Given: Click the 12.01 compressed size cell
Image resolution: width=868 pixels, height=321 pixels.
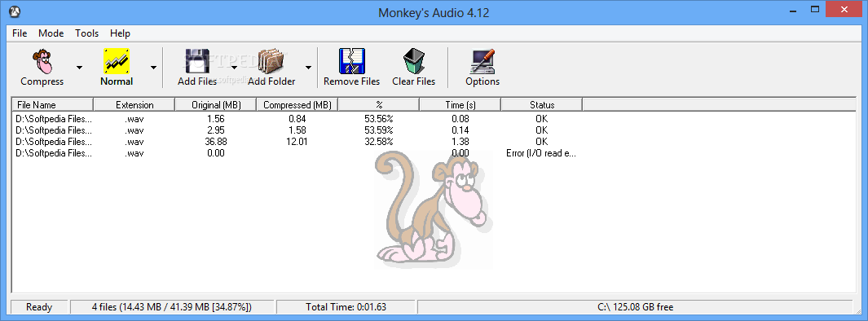Looking at the screenshot, I should pos(297,142).
